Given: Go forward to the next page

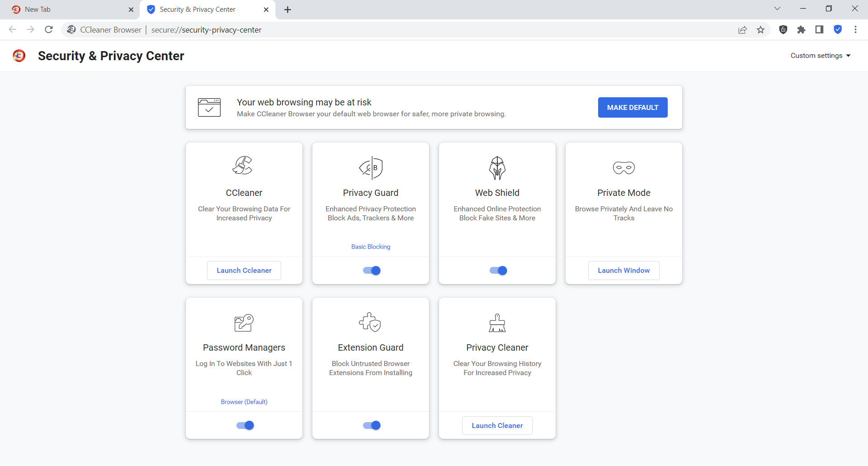Looking at the screenshot, I should 30,29.
